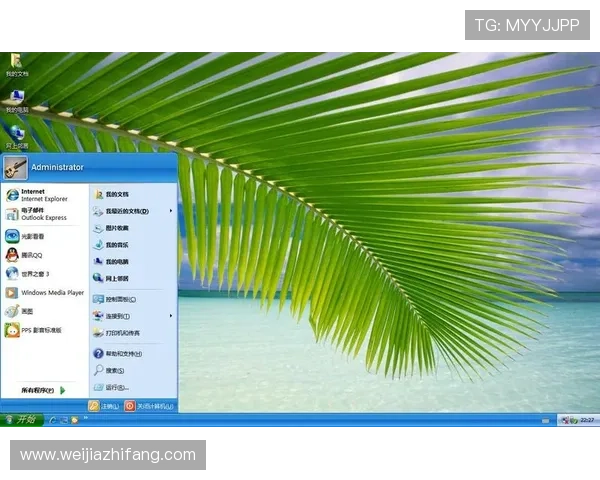
Task: Open 世界之窗 3 browser
Action: 30,274
